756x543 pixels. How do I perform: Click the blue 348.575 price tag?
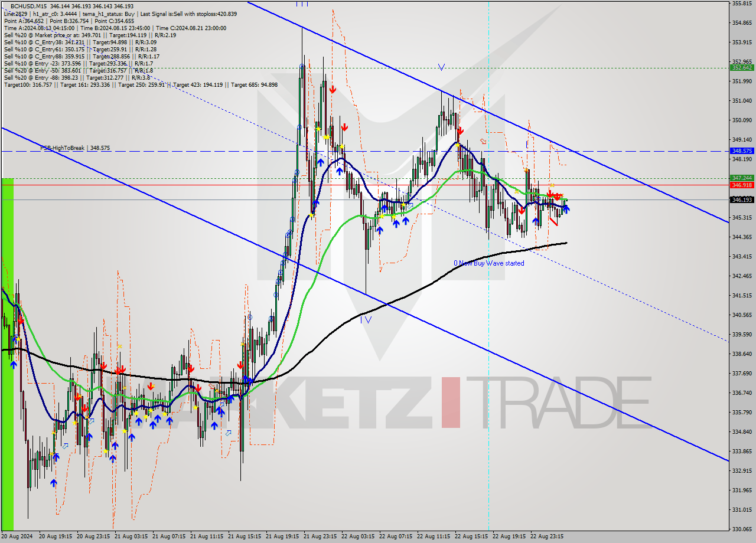[x=742, y=151]
